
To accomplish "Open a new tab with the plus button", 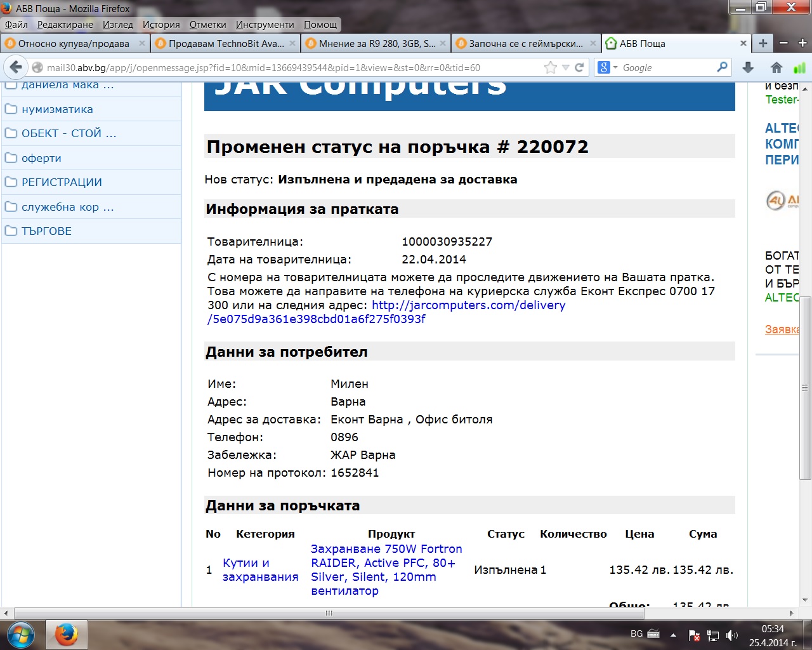I will coord(763,43).
